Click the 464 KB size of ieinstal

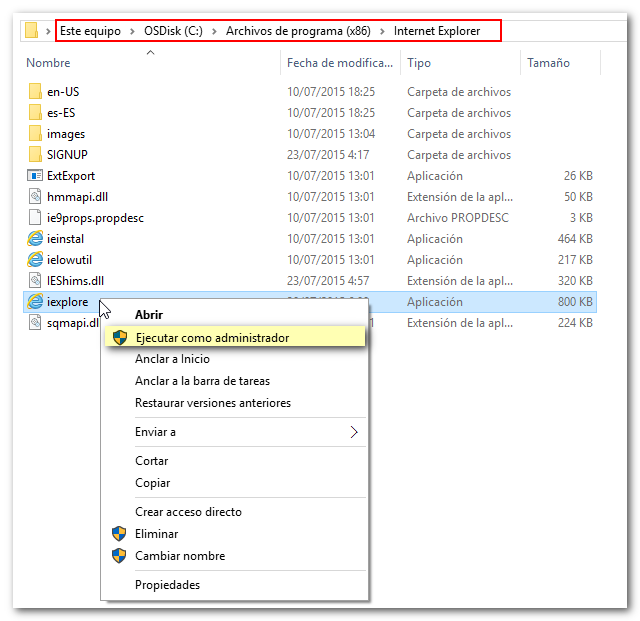(x=575, y=239)
